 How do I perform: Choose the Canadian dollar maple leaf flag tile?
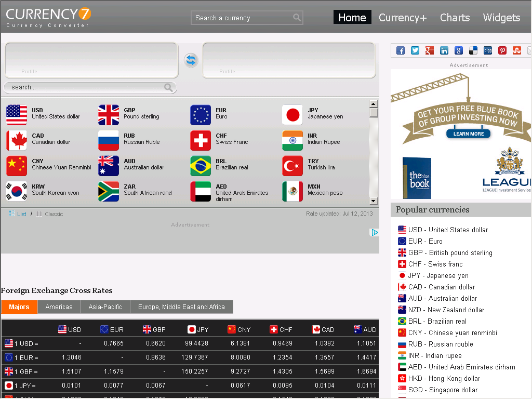click(17, 140)
